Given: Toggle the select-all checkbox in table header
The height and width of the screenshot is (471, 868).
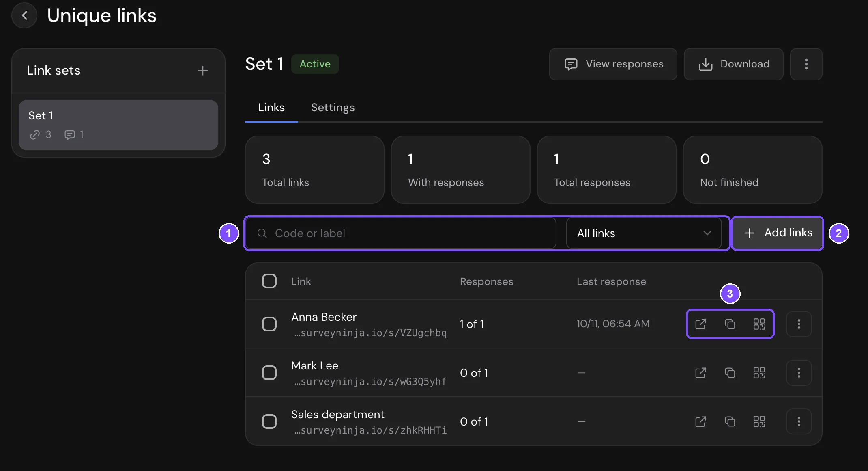Looking at the screenshot, I should pos(269,281).
